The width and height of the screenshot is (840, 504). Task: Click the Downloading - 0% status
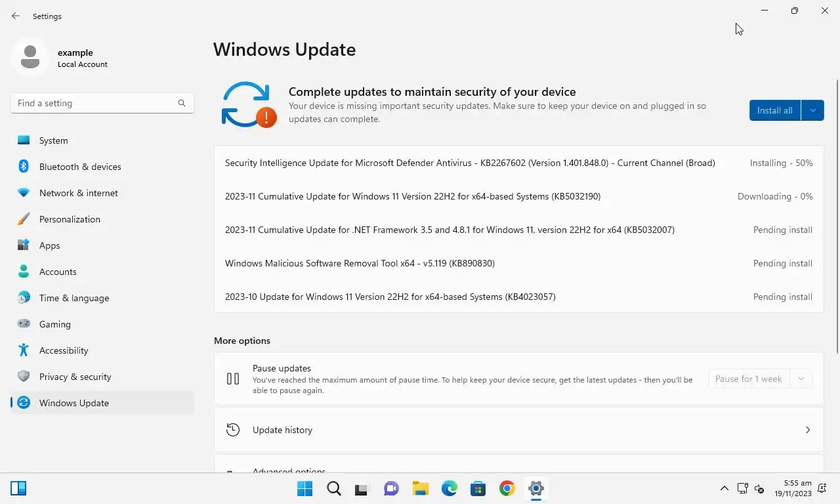(x=775, y=196)
